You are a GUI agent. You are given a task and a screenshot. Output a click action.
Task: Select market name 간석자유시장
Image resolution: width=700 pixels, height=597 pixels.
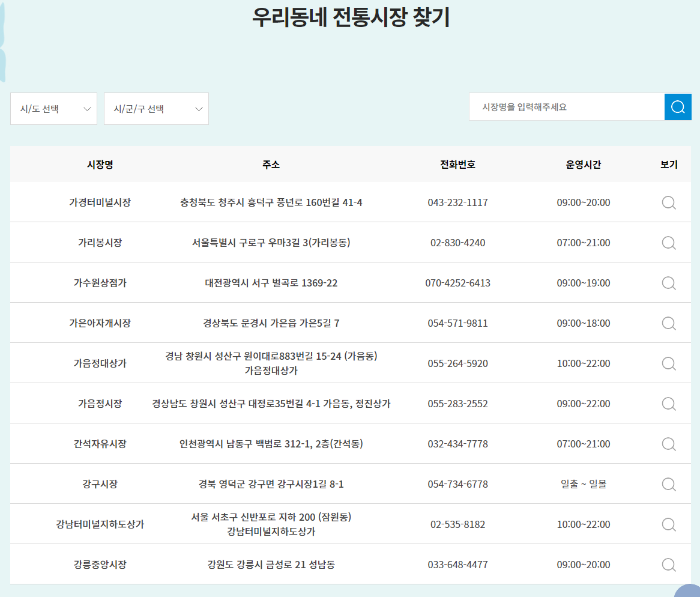tap(100, 443)
